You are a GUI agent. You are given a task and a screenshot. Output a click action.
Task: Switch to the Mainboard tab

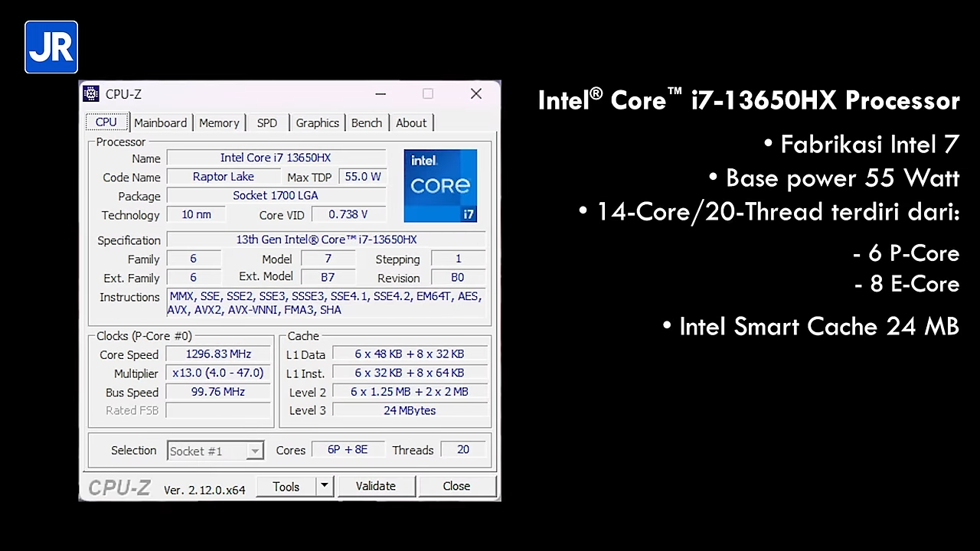pyautogui.click(x=160, y=122)
